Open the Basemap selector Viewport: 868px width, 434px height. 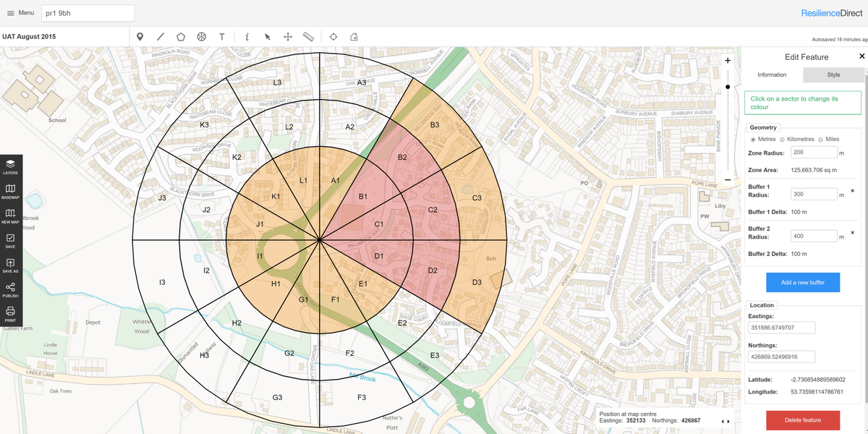pyautogui.click(x=11, y=191)
